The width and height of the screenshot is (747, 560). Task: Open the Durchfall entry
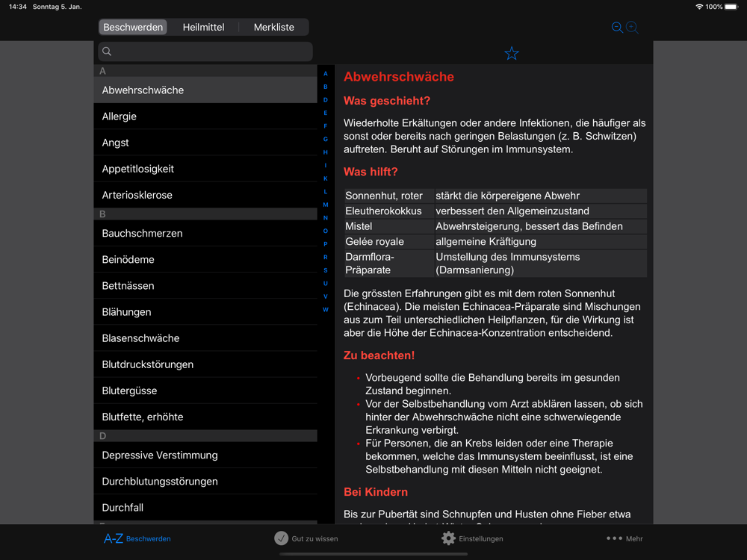click(x=205, y=508)
